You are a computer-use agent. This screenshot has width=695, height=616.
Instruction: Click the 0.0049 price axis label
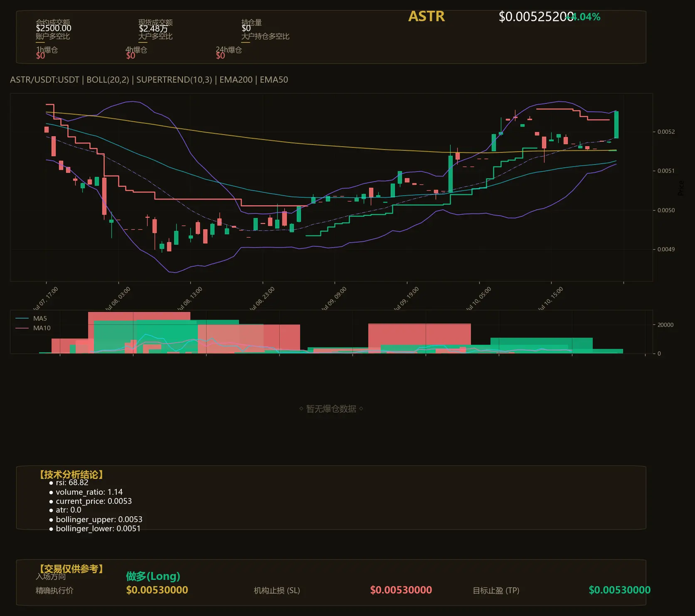pos(666,249)
